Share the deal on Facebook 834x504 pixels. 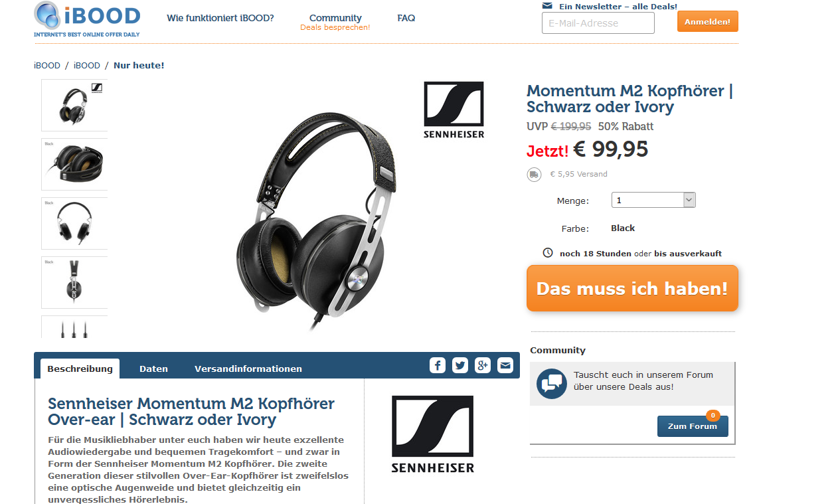pyautogui.click(x=438, y=365)
